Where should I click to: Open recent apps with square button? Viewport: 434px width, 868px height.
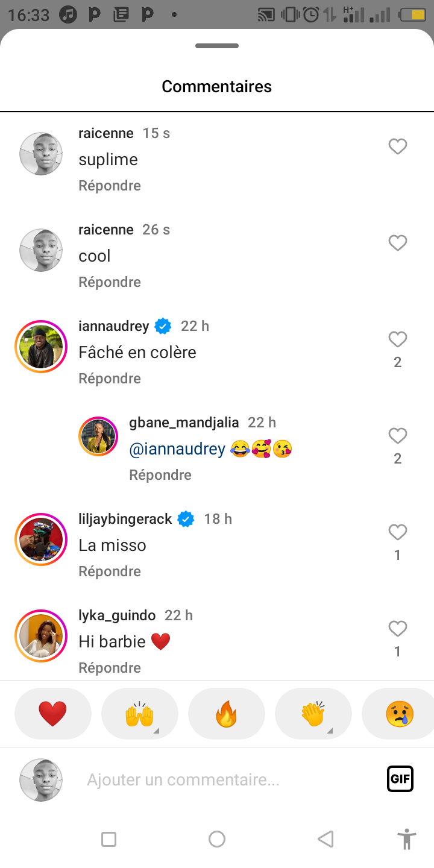pyautogui.click(x=108, y=839)
